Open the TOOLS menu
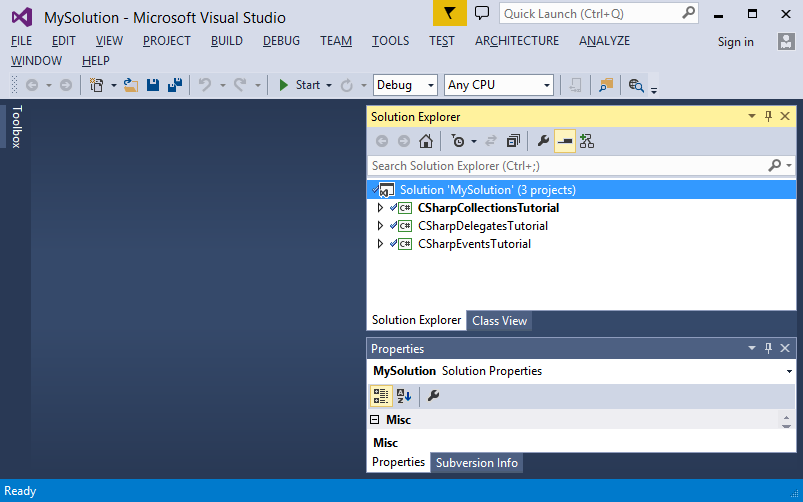This screenshot has height=502, width=803. [390, 41]
